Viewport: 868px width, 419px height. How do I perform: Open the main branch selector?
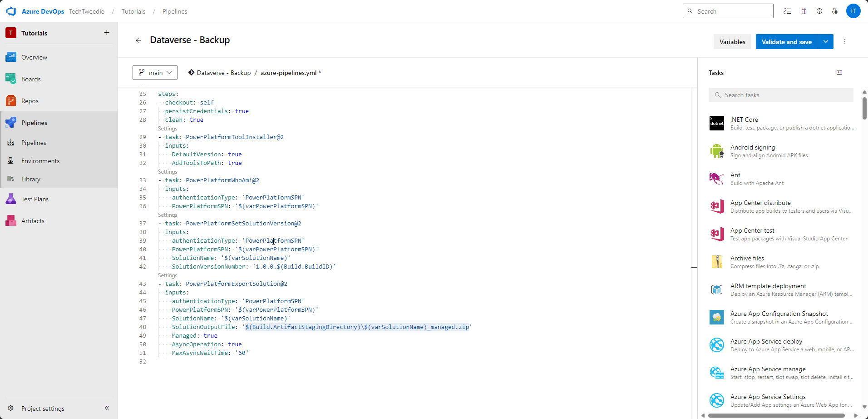pos(154,72)
